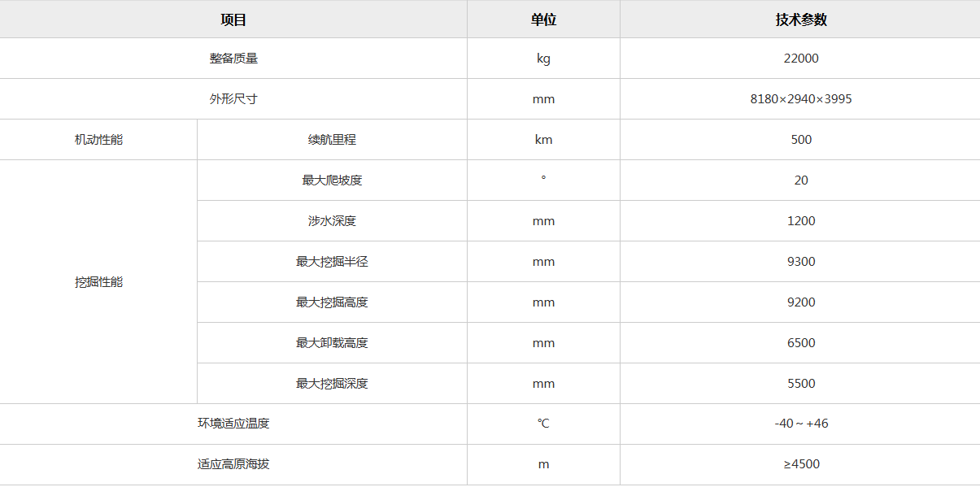
Task: Click the 22000 value cell
Action: pos(801,59)
